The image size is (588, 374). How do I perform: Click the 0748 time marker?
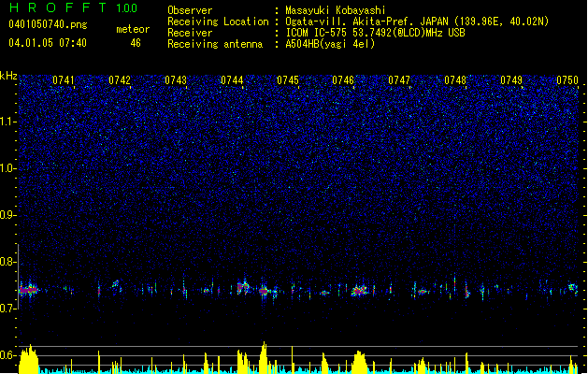pos(455,80)
